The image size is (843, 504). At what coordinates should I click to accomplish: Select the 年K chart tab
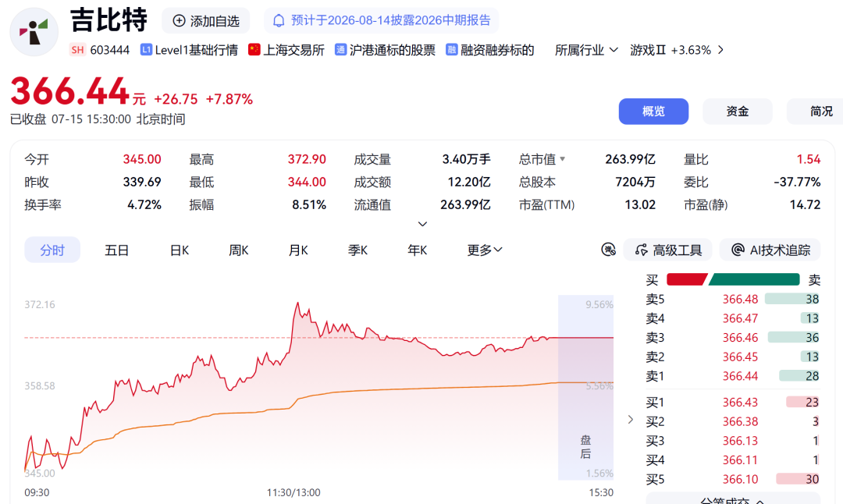coord(417,250)
